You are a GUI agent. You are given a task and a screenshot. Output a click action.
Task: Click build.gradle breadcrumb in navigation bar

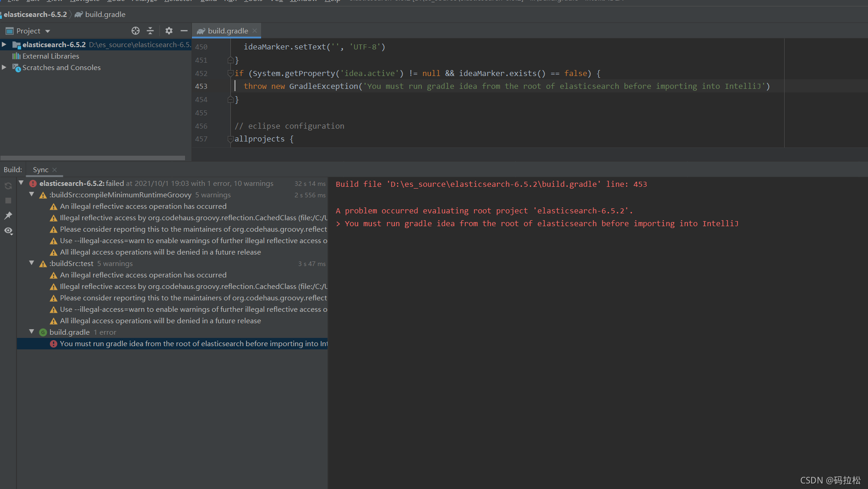(x=105, y=14)
